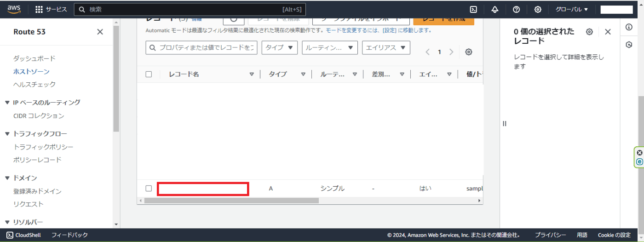This screenshot has width=644, height=242.
Task: Open ポリシーレコード page
Action: point(37,160)
